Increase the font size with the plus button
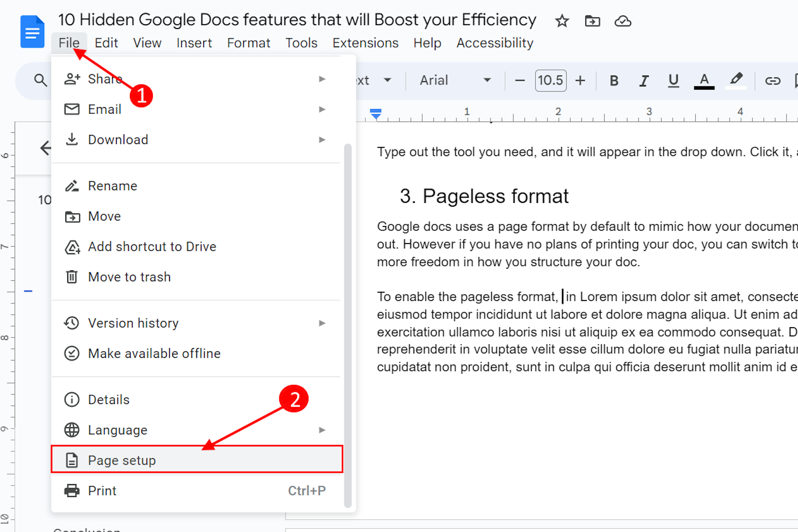This screenshot has width=798, height=532. coord(580,80)
